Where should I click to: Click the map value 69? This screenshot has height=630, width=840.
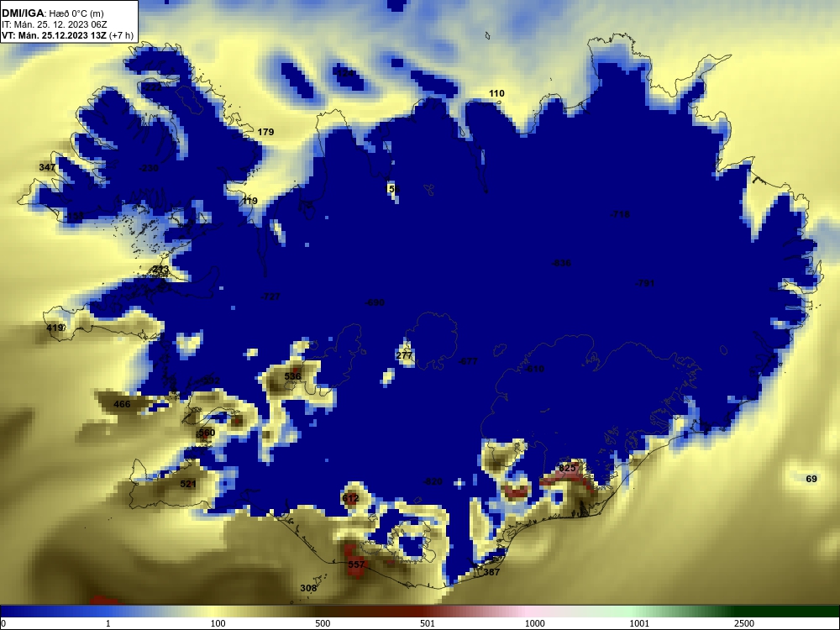pos(811,479)
